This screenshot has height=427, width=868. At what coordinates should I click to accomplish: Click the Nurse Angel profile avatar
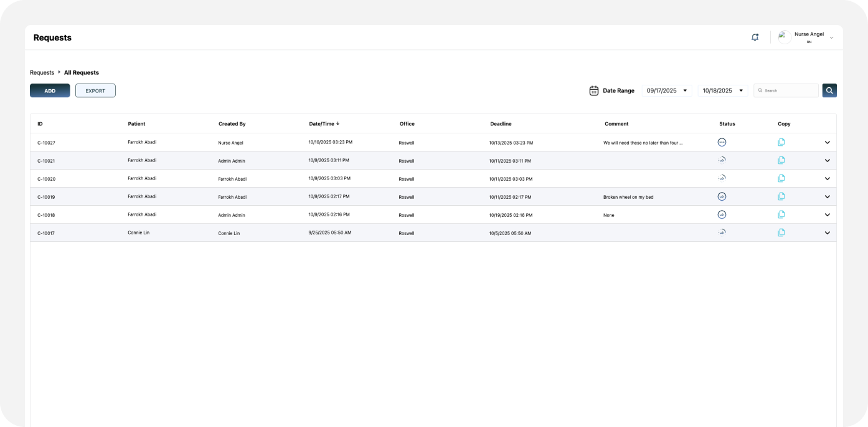(785, 37)
